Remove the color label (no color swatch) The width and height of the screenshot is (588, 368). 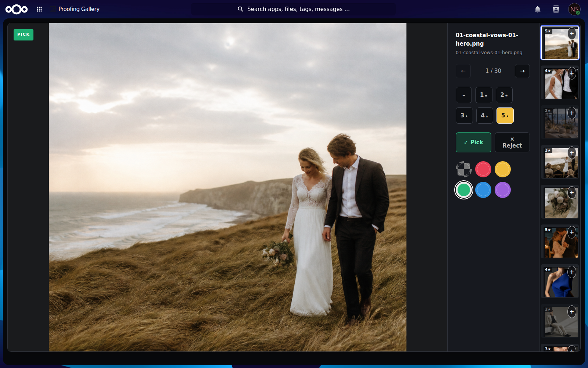pyautogui.click(x=464, y=169)
